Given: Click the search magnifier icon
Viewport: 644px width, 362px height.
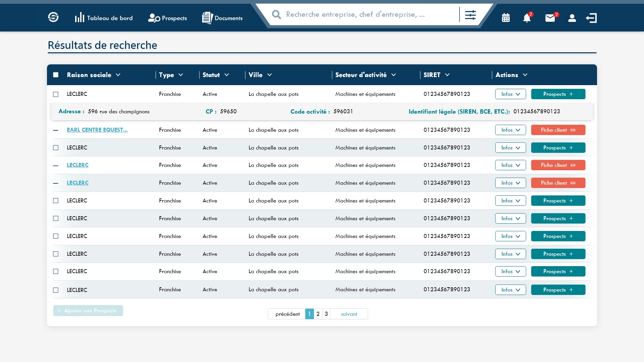Looking at the screenshot, I should (x=276, y=14).
